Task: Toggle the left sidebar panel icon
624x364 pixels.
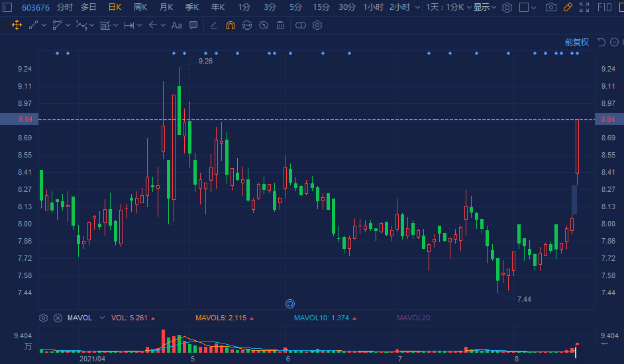Action: point(7,7)
